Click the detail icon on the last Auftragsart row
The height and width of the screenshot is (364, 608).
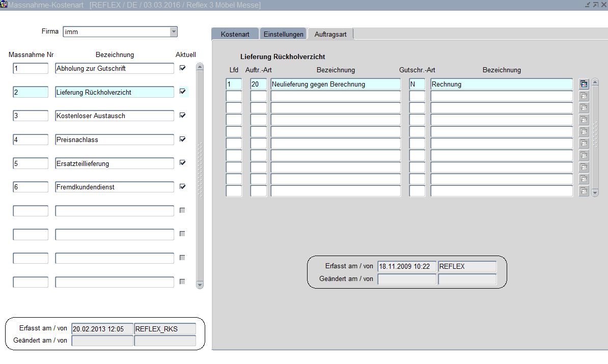(x=584, y=191)
